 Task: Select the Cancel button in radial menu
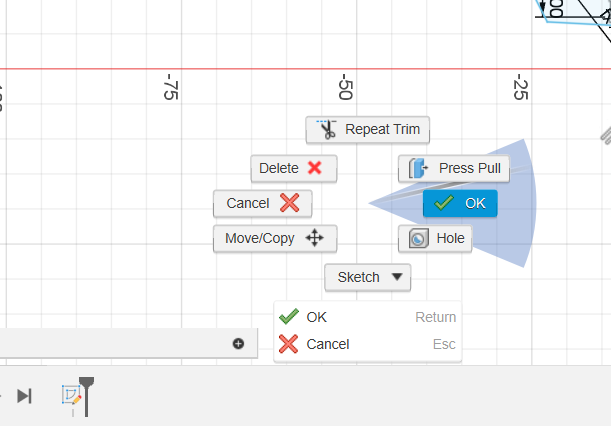click(263, 203)
